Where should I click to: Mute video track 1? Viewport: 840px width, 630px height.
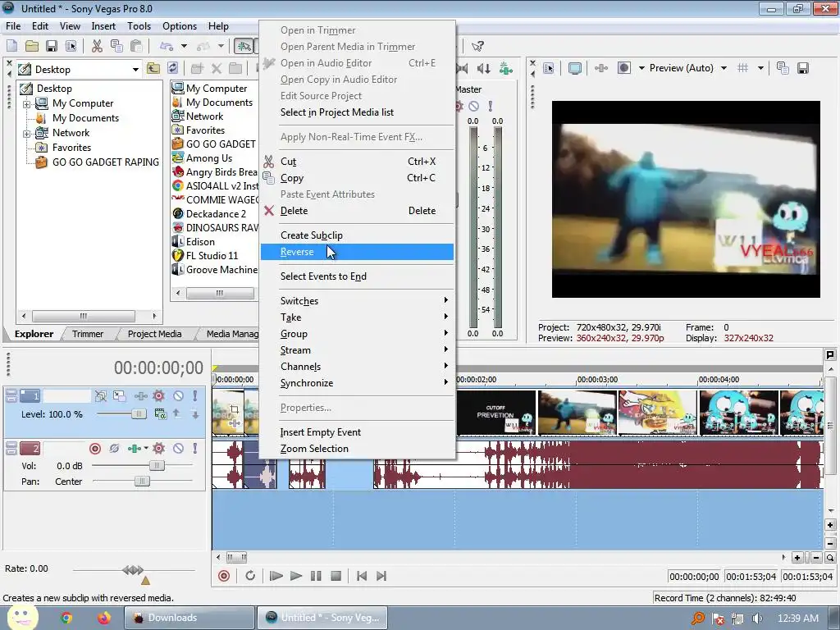(178, 396)
